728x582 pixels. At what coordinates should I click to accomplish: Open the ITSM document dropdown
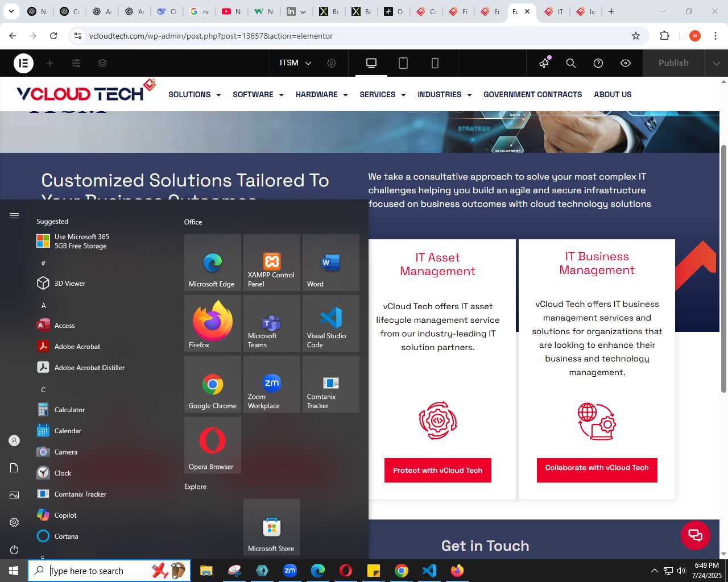point(296,63)
